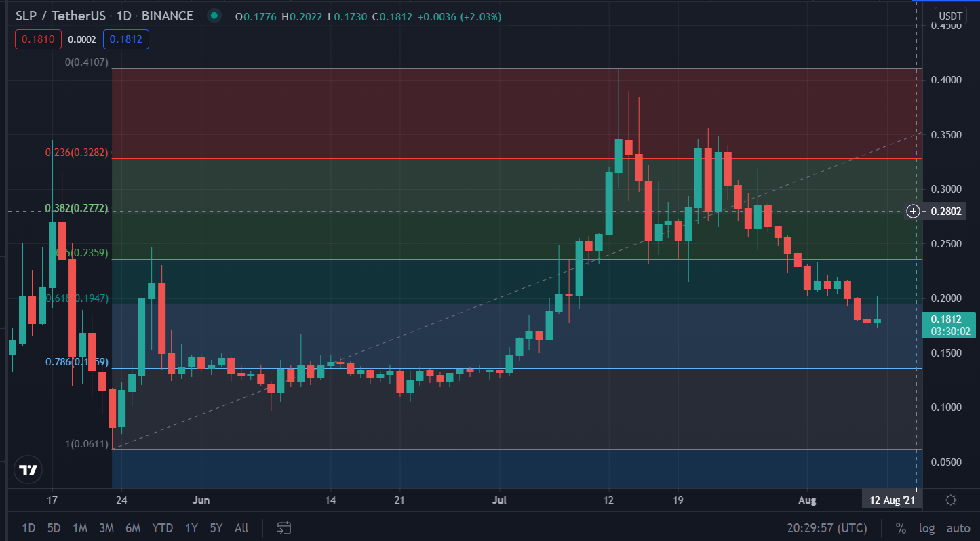Select the YTD time range
980x541 pixels.
(162, 528)
